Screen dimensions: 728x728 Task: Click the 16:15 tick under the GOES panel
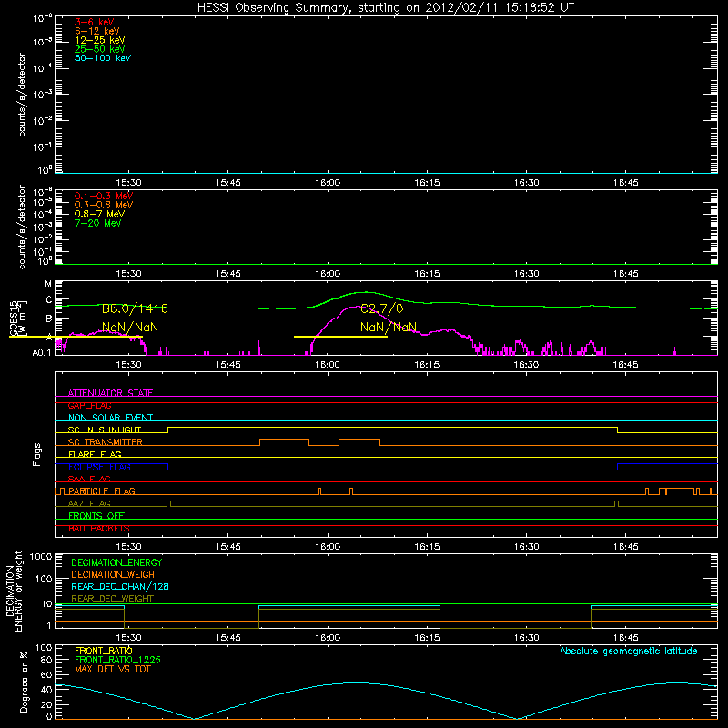(427, 365)
